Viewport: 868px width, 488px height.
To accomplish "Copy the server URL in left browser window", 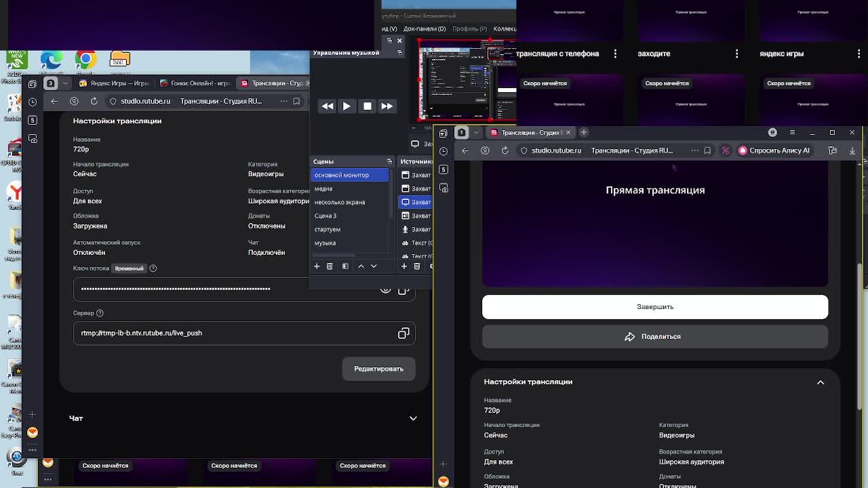I will pyautogui.click(x=403, y=333).
